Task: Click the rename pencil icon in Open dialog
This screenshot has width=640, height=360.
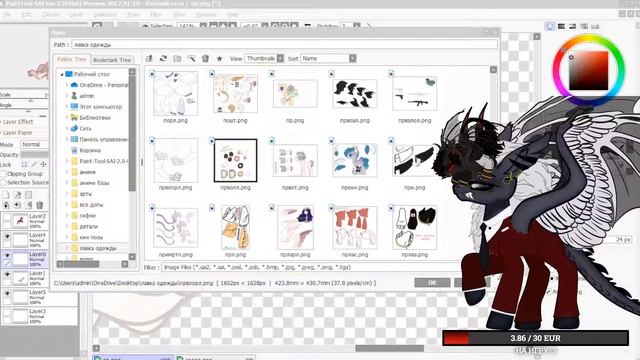Action: tap(191, 59)
